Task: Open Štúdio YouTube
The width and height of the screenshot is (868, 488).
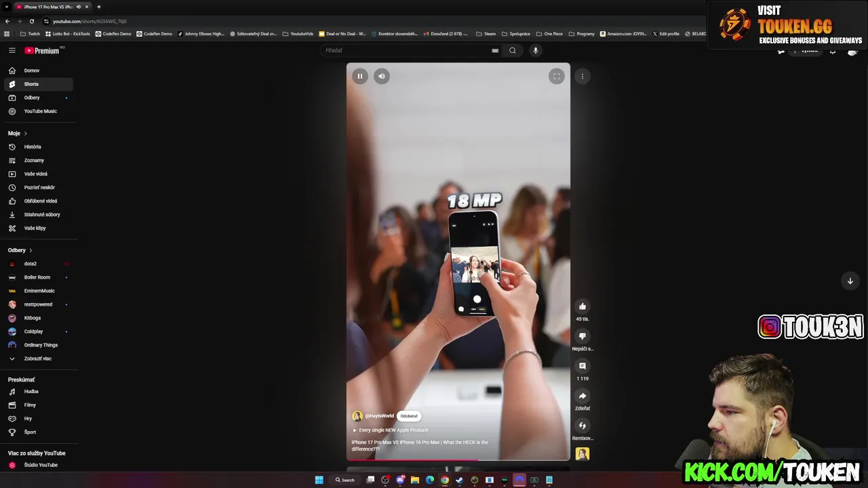Action: point(38,465)
